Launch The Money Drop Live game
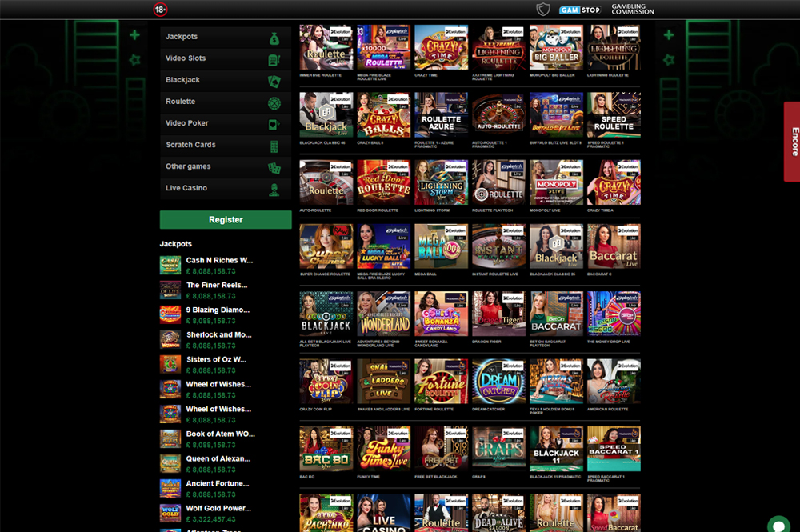This screenshot has width=800, height=532. 614,314
